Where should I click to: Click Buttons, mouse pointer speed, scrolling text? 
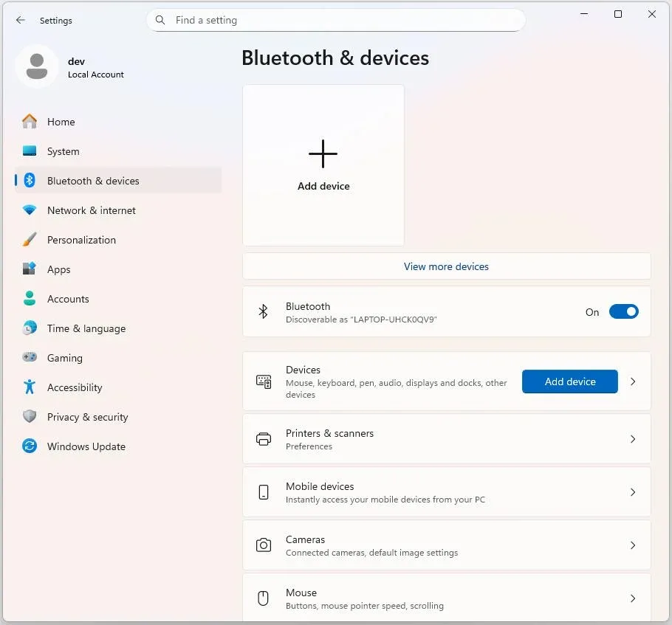point(365,606)
